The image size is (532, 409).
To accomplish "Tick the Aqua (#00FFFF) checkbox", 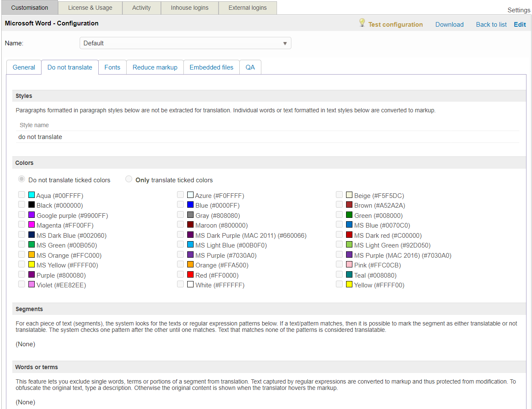I will (22, 195).
